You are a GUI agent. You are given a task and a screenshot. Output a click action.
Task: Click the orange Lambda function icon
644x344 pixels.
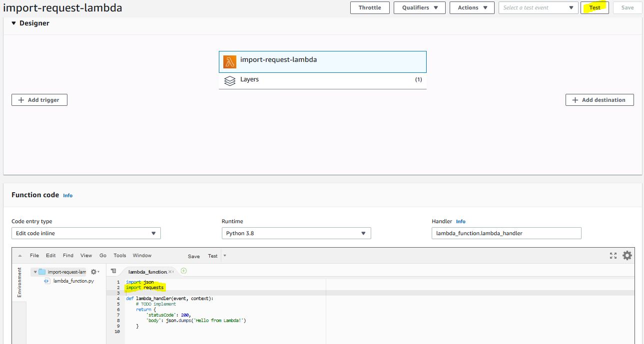tap(230, 62)
